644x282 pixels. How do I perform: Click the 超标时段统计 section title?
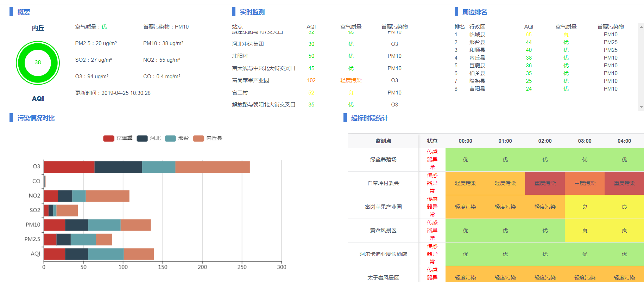click(370, 118)
